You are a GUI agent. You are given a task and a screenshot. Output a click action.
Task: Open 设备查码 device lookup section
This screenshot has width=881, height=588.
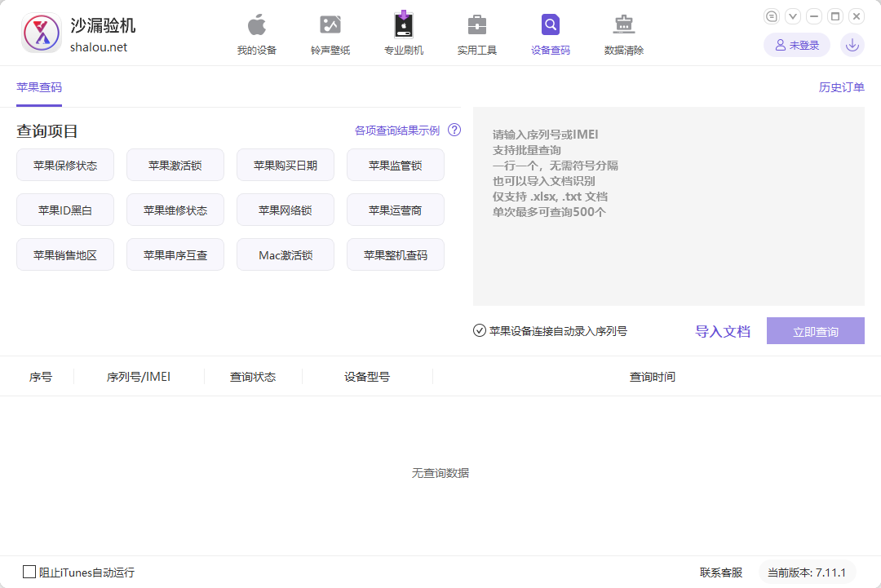551,35
